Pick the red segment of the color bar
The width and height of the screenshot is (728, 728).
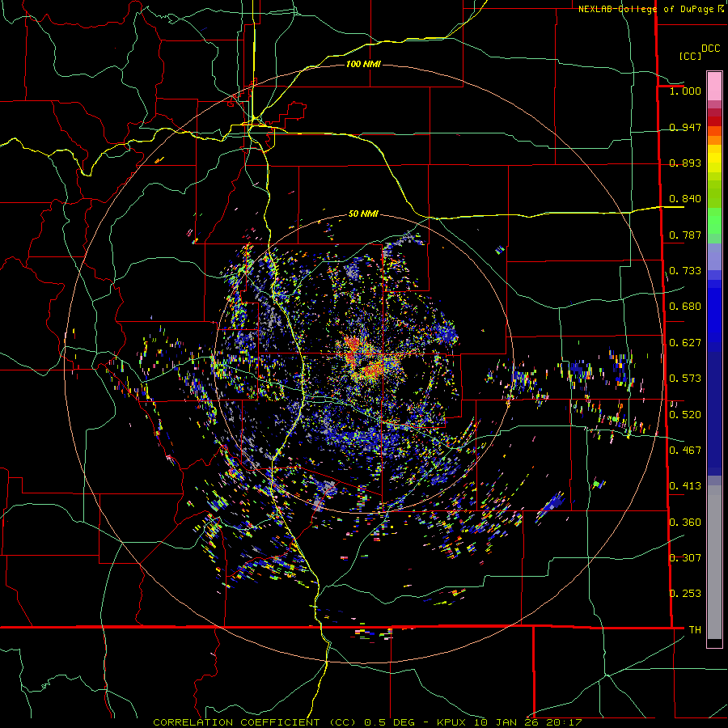(714, 121)
